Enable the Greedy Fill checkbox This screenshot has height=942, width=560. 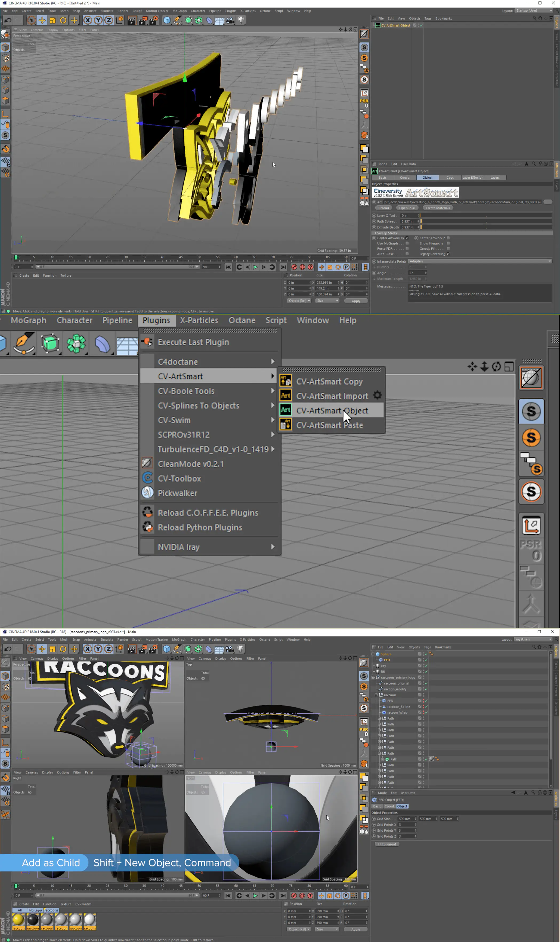(448, 248)
